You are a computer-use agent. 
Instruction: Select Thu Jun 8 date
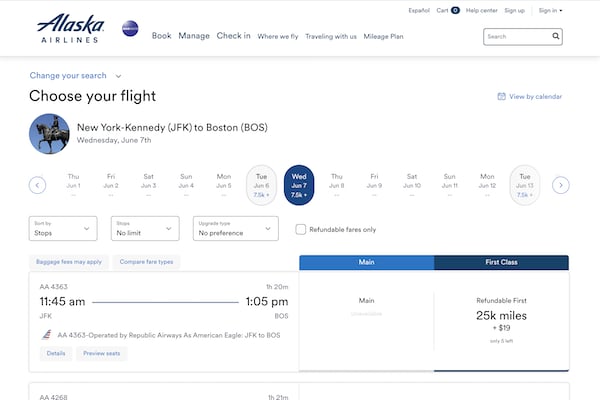(337, 185)
